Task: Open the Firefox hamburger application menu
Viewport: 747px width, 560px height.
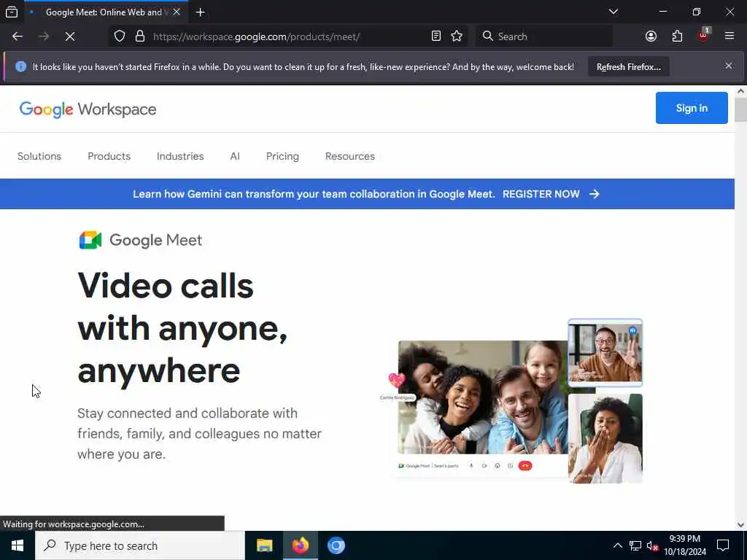Action: 729,36
